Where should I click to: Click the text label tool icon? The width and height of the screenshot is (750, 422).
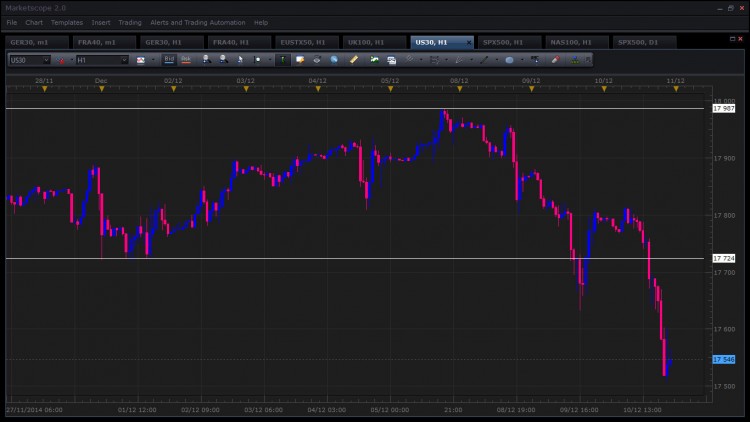535,60
